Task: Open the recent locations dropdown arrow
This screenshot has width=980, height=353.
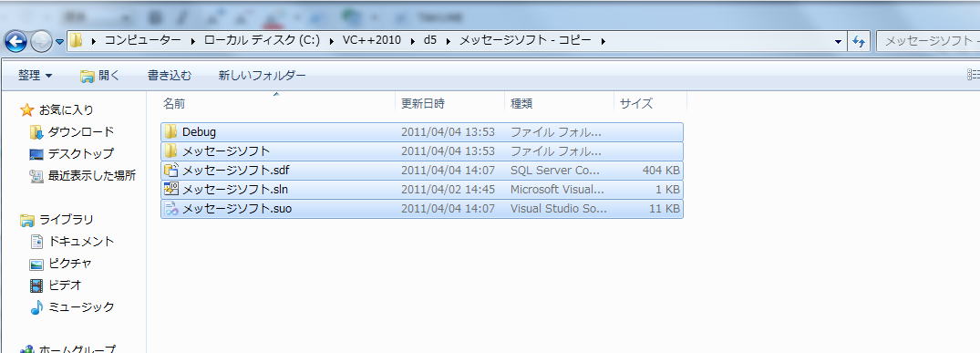Action: [59, 43]
